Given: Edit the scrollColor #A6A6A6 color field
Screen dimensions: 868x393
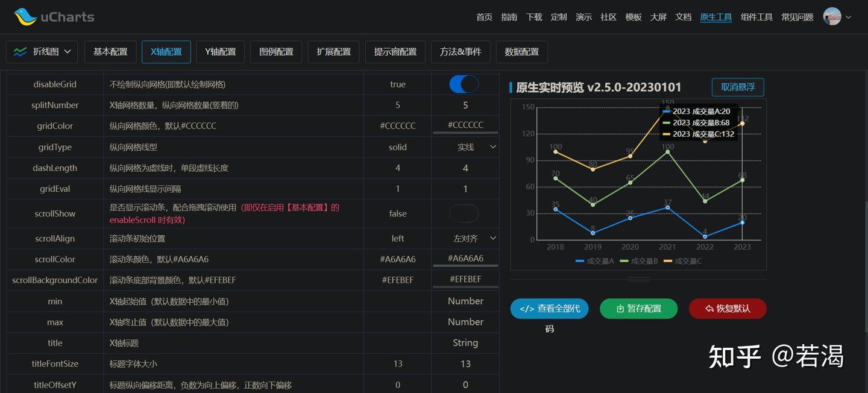Looking at the screenshot, I should click(465, 259).
